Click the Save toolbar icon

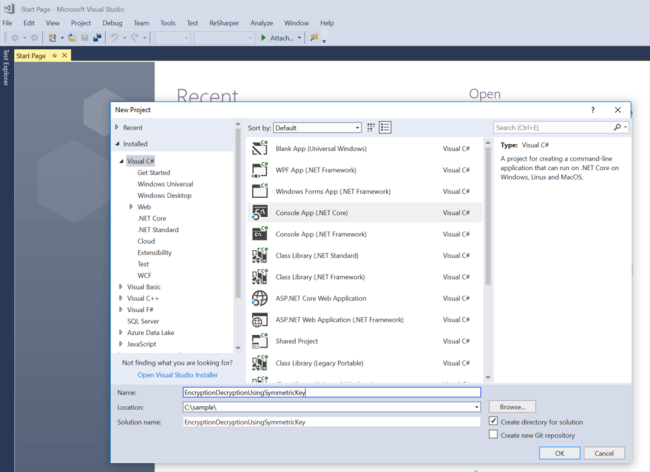[85, 38]
